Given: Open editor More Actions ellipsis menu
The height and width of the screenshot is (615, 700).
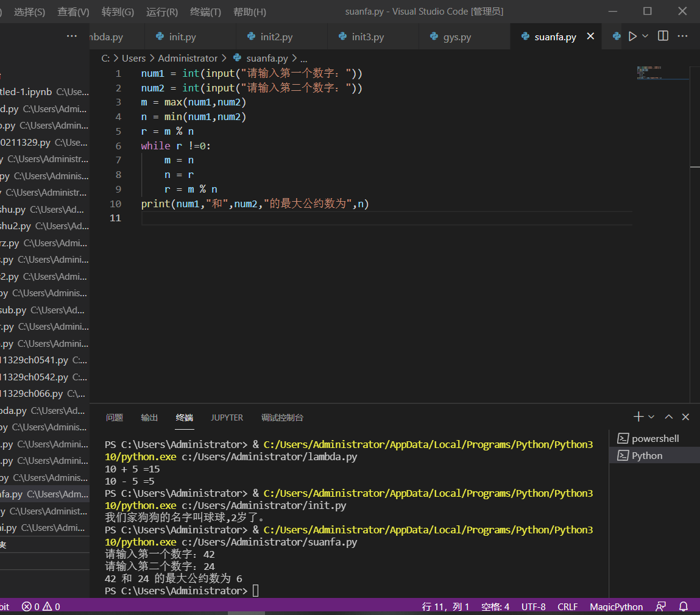Looking at the screenshot, I should (x=683, y=37).
